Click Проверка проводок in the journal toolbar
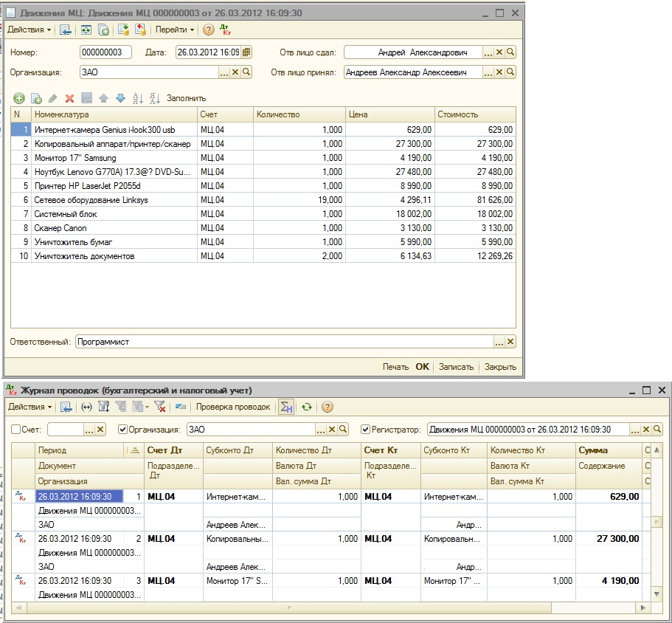Image resolution: width=672 pixels, height=623 pixels. (x=233, y=407)
